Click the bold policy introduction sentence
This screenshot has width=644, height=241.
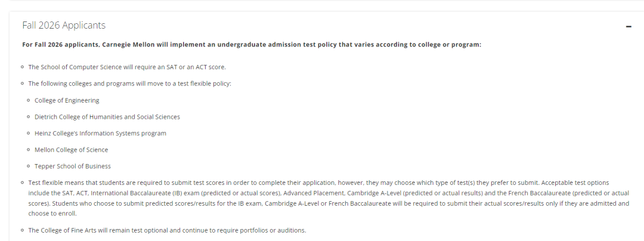(x=252, y=44)
